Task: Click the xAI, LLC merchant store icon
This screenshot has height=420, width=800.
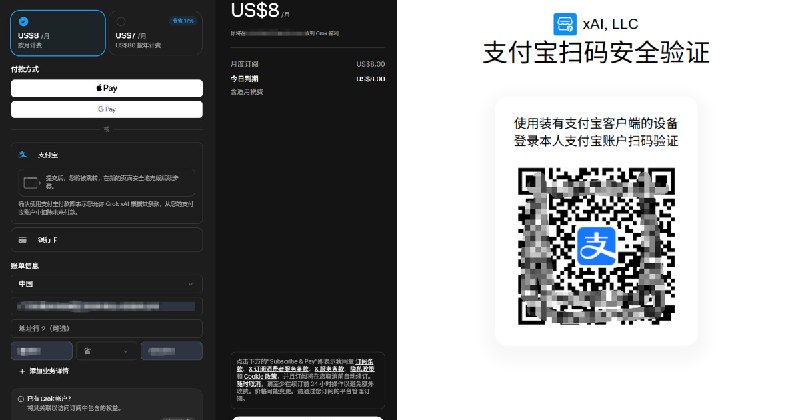Action: (x=565, y=24)
